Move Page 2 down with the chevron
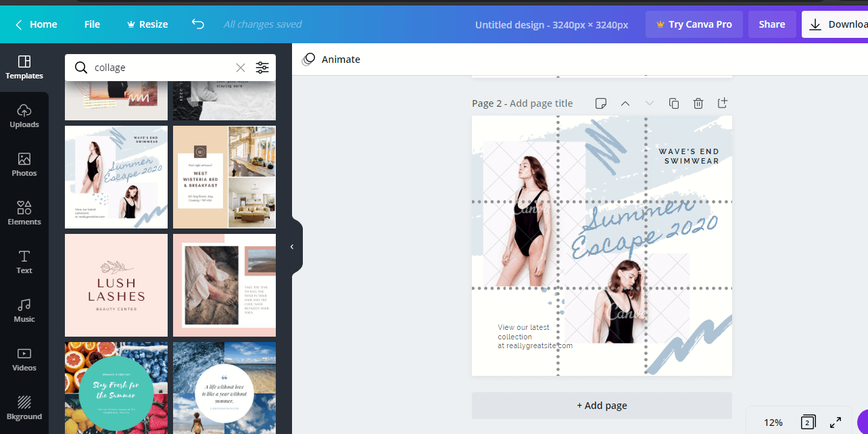This screenshot has width=868, height=434. (649, 103)
